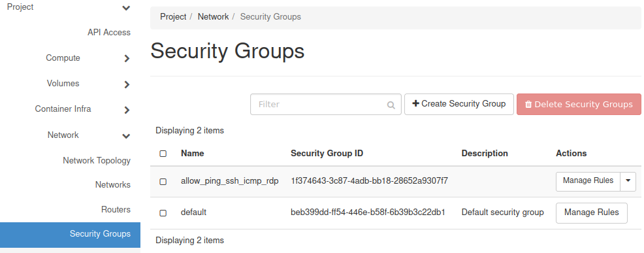Collapse the Project section chevron
644x253 pixels.
[x=127, y=8]
